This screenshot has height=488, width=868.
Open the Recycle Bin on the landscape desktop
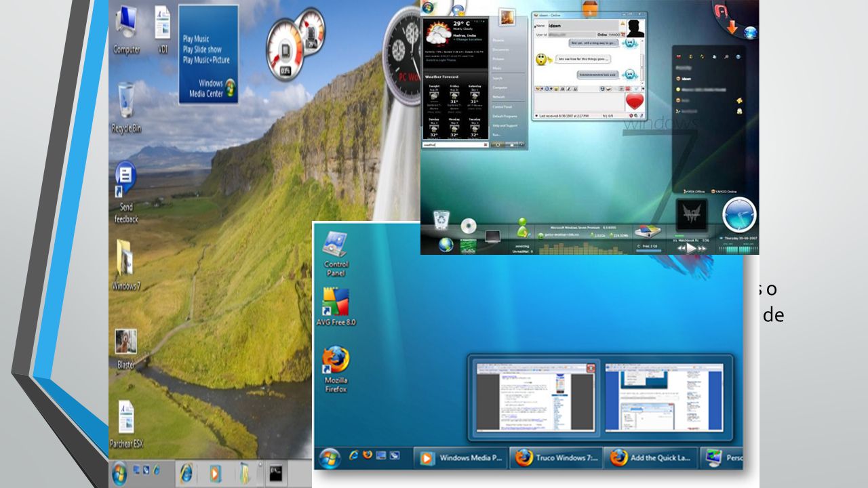pos(126,107)
